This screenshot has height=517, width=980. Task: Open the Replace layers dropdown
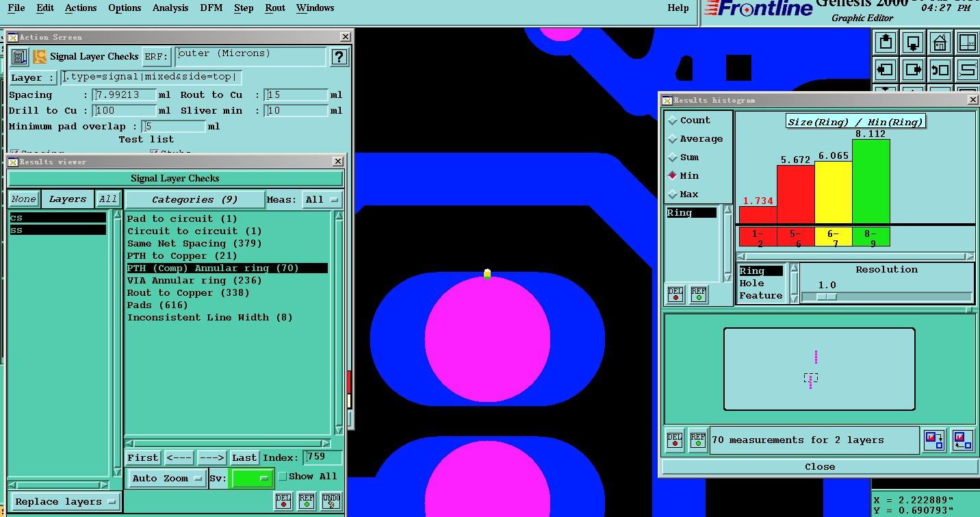[x=66, y=502]
